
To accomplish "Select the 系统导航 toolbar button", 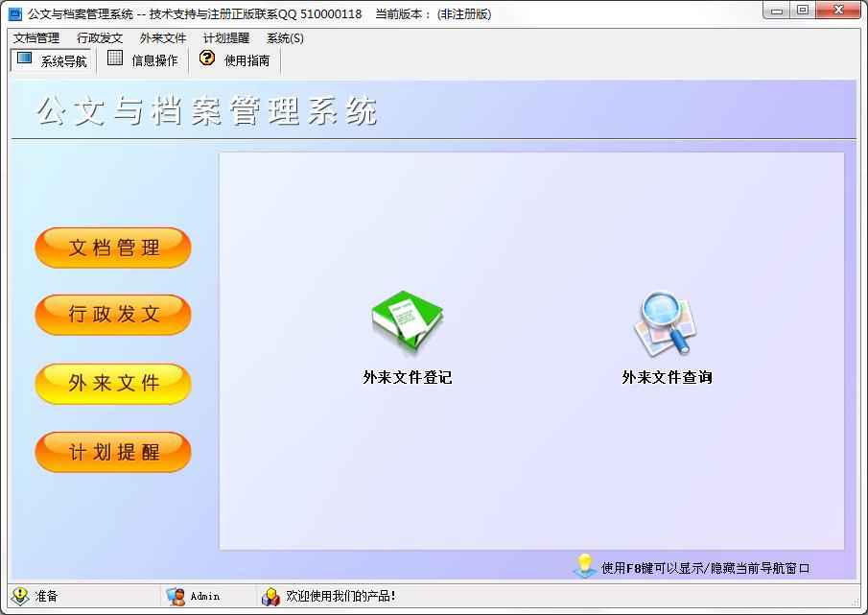I will 52,59.
